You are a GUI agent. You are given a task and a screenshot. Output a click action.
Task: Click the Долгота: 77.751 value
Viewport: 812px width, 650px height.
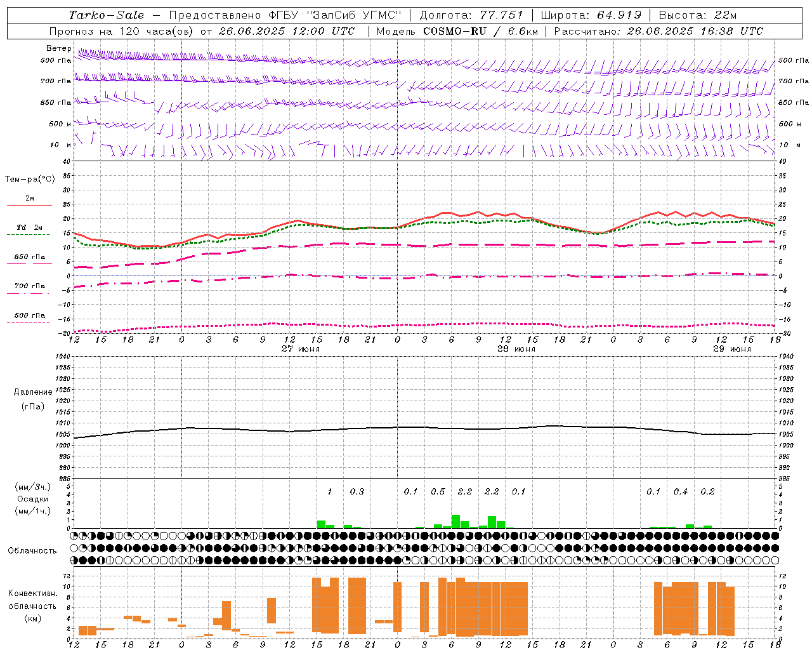pos(471,15)
